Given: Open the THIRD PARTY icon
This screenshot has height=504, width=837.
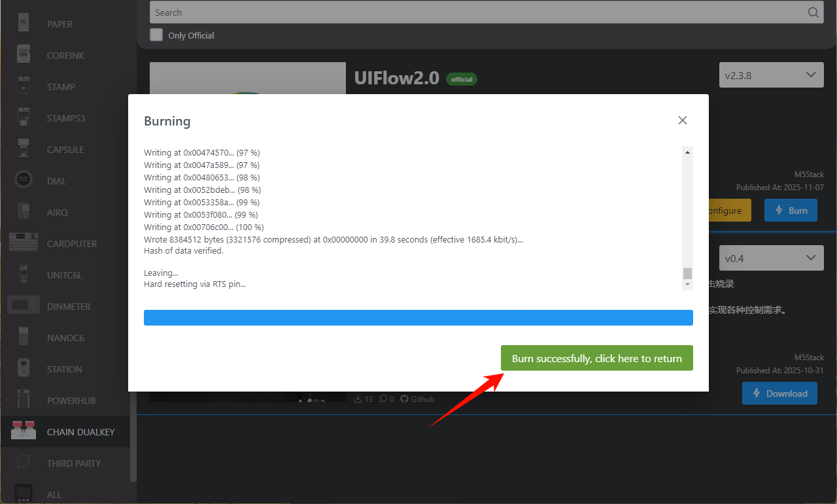Looking at the screenshot, I should [x=24, y=463].
